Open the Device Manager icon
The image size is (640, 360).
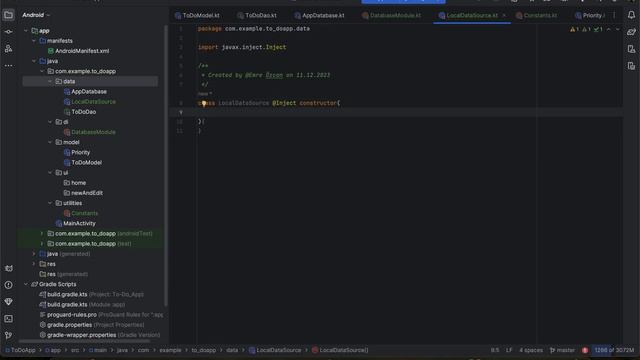click(631, 49)
